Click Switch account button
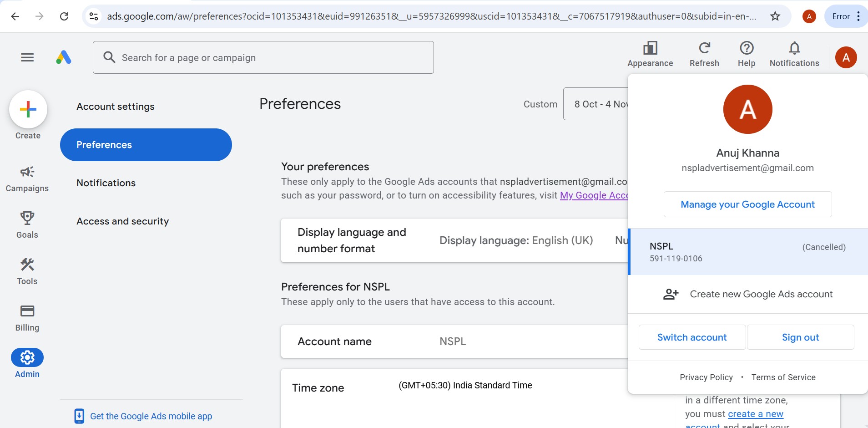Viewport: 868px width, 428px height. pos(692,337)
